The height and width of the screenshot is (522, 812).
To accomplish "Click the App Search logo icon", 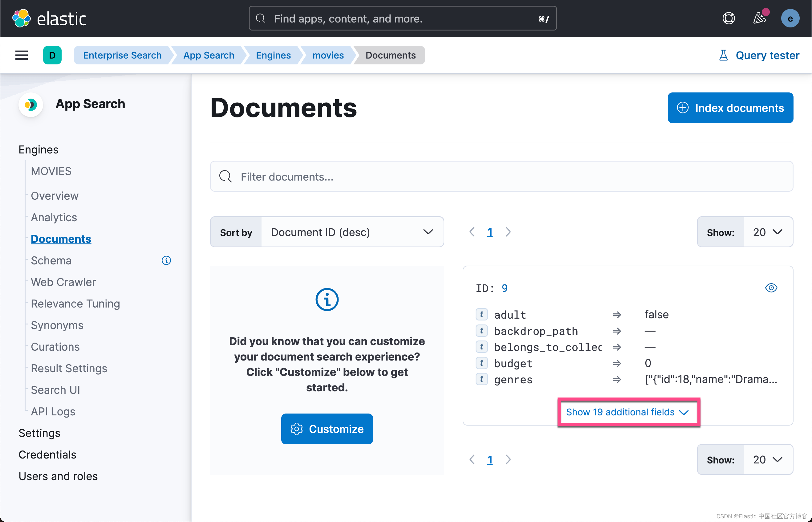I will 31,104.
